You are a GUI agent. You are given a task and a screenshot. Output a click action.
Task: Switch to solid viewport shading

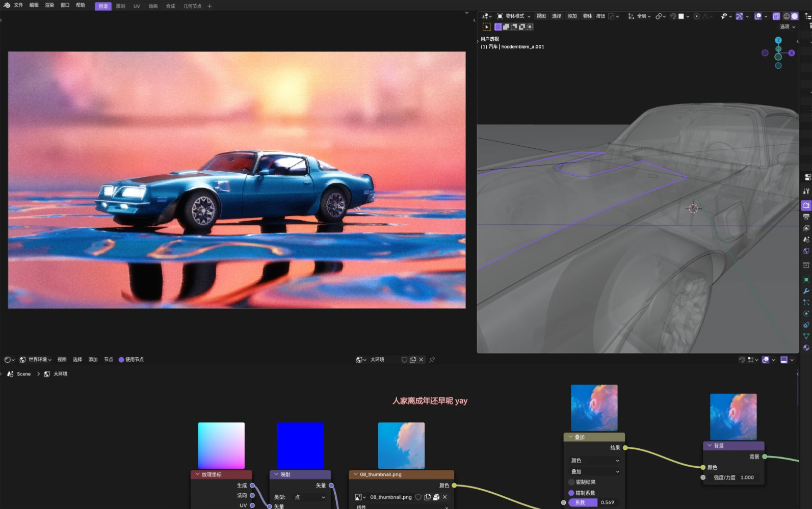(795, 16)
